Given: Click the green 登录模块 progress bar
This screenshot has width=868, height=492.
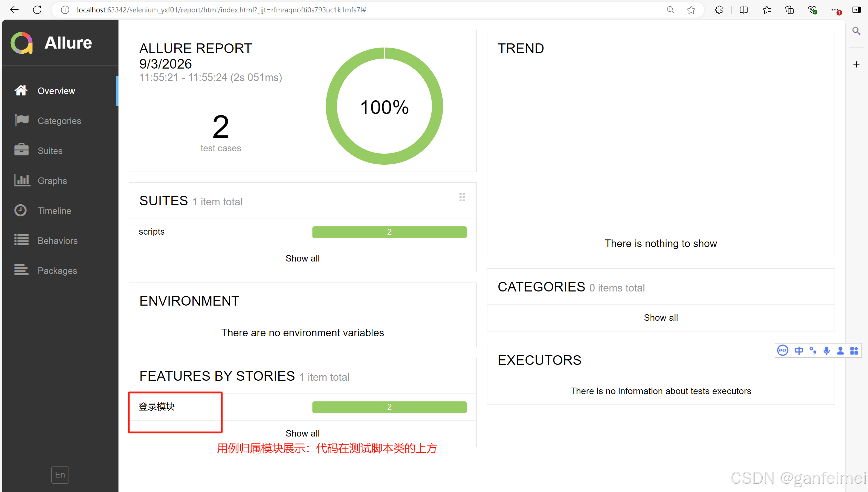Looking at the screenshot, I should coord(389,407).
